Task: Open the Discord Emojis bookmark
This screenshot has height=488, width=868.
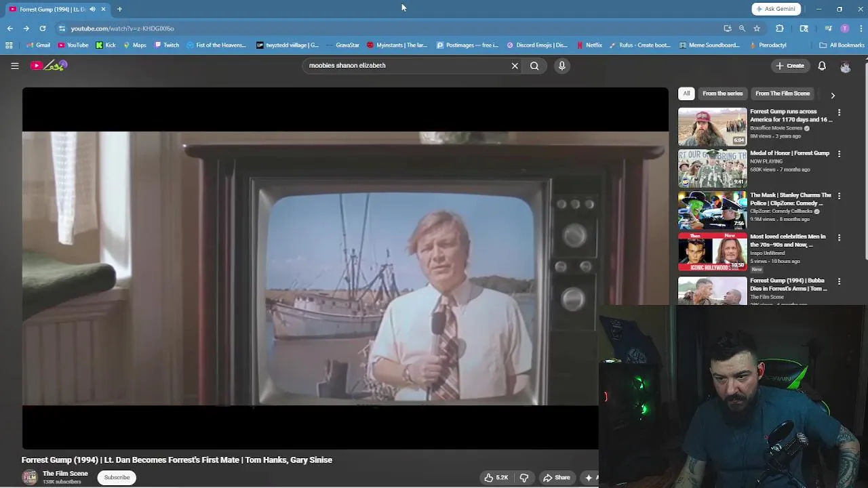Action: click(x=537, y=45)
